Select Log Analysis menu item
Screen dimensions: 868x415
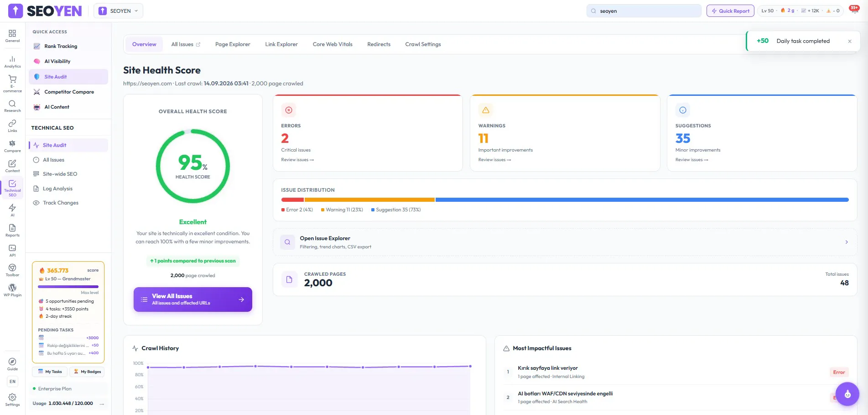68,189
